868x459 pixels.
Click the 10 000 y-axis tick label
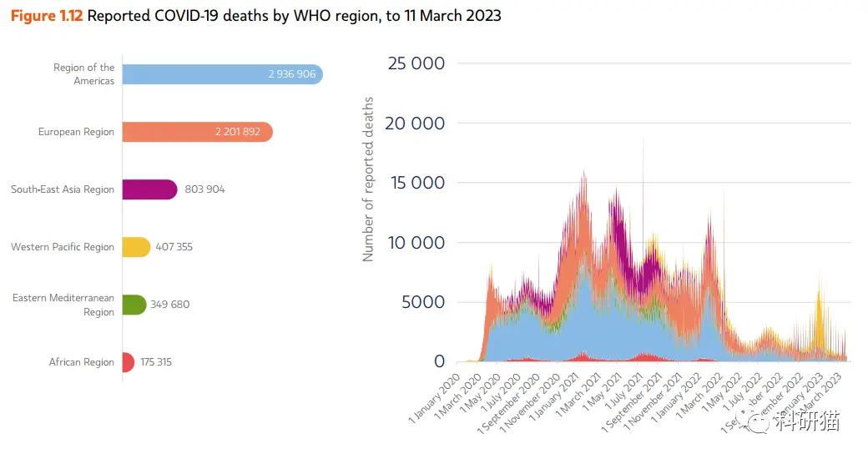416,243
